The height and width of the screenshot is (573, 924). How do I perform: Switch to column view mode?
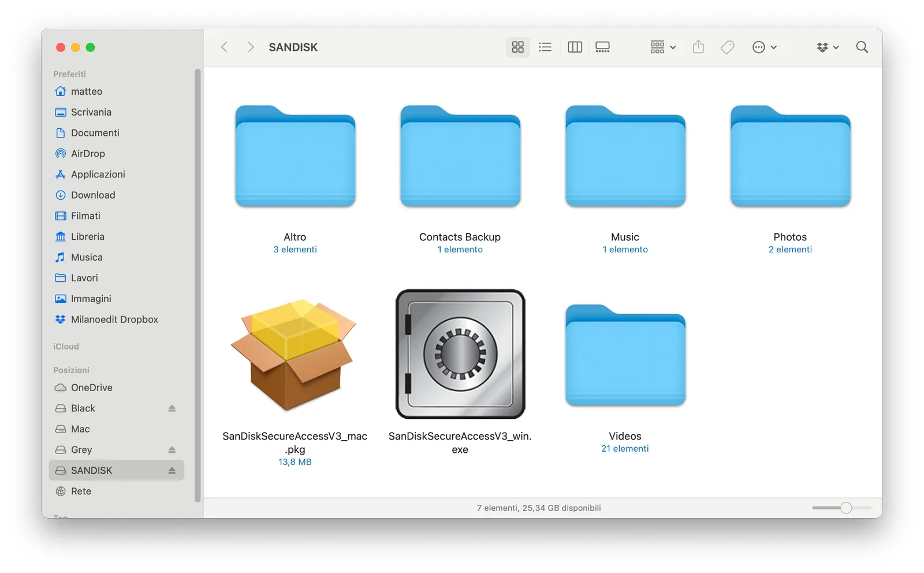(575, 47)
